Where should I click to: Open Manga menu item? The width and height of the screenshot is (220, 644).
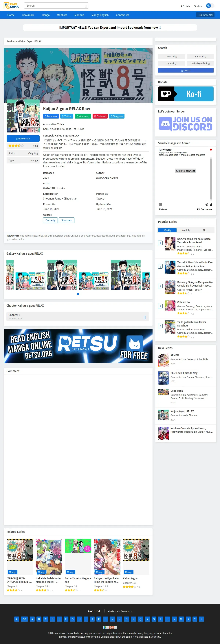[x=45, y=15]
